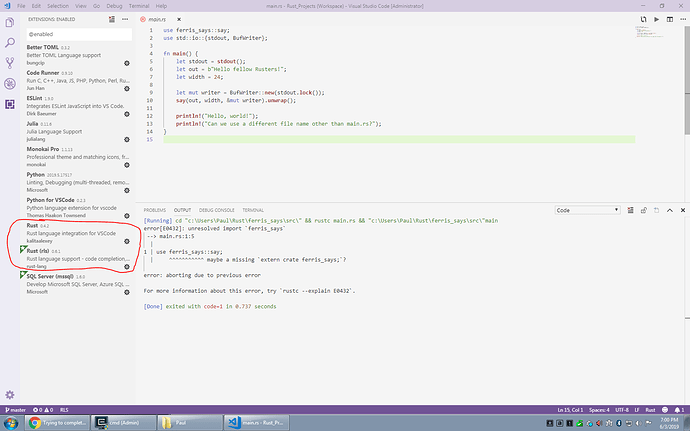This screenshot has width=690, height=431.
Task: Open Chrome from the Windows taskbar
Action: coord(57,423)
